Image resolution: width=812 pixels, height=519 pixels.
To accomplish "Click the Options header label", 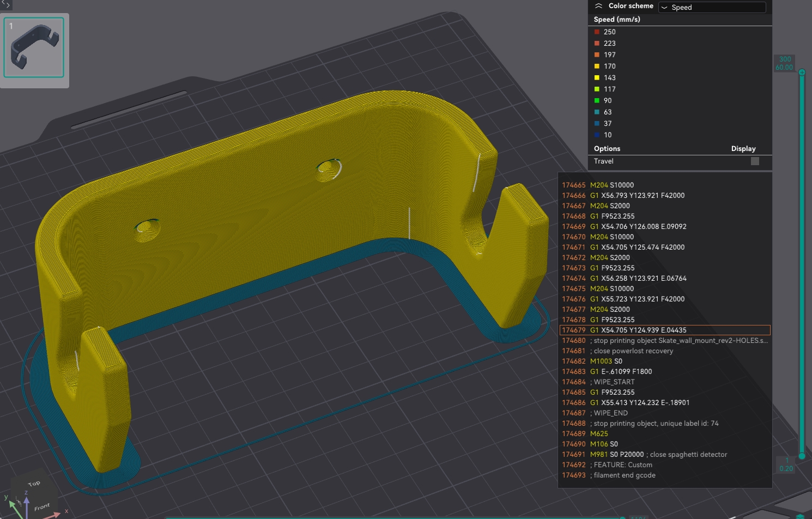I will (x=607, y=148).
